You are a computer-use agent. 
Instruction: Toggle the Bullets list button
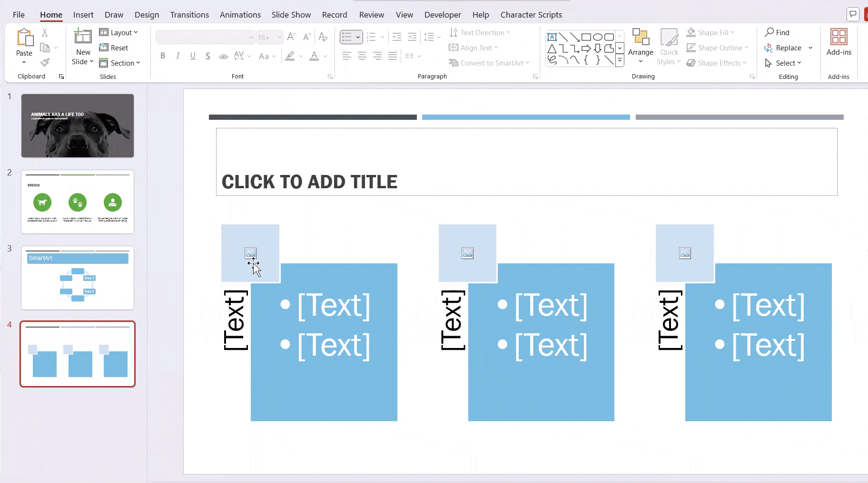tap(348, 37)
